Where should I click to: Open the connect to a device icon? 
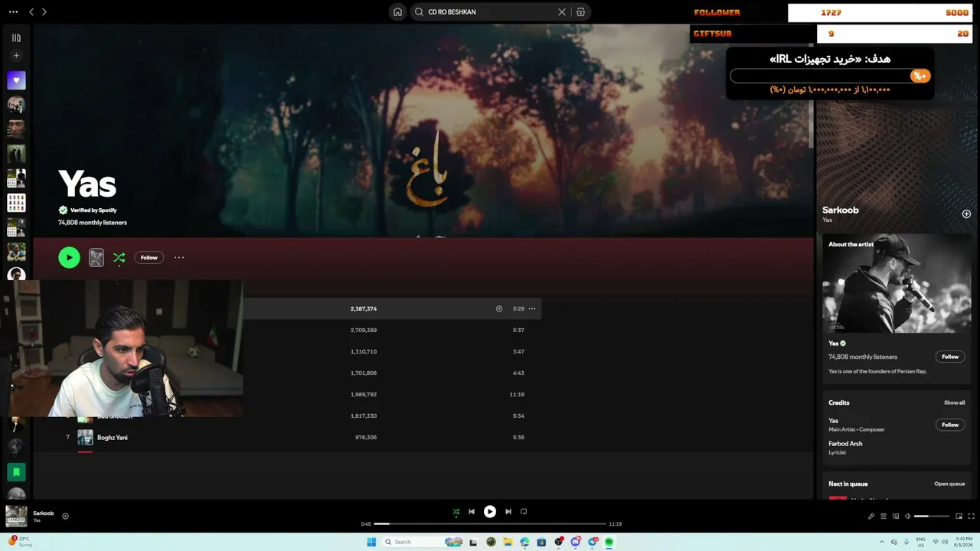click(896, 517)
